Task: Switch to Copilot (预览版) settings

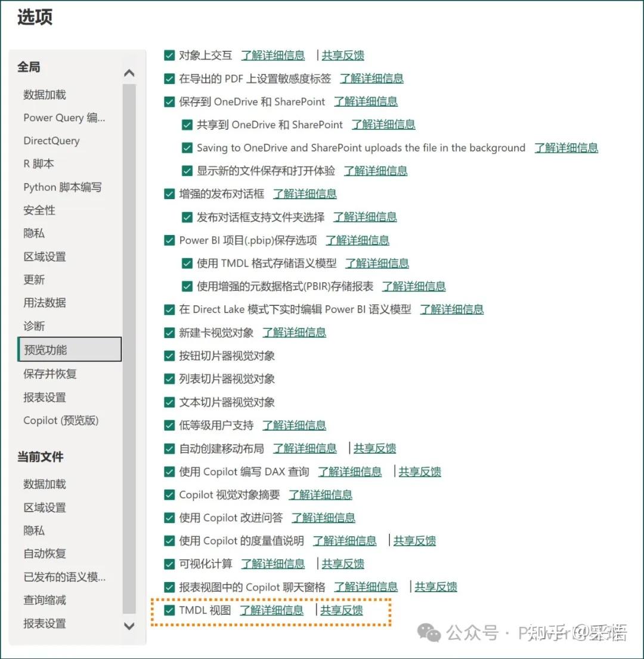Action: coord(61,420)
